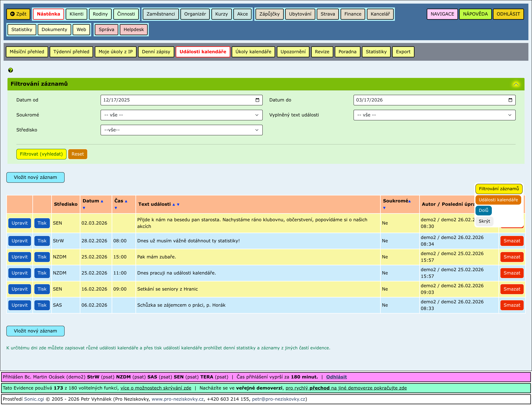Open the Soukromé filter dropdown
The width and height of the screenshot is (532, 412).
coord(181,115)
